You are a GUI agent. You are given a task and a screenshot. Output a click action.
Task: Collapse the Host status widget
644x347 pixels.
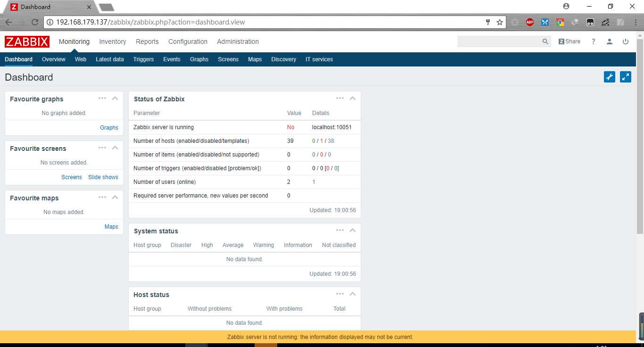[353, 294]
